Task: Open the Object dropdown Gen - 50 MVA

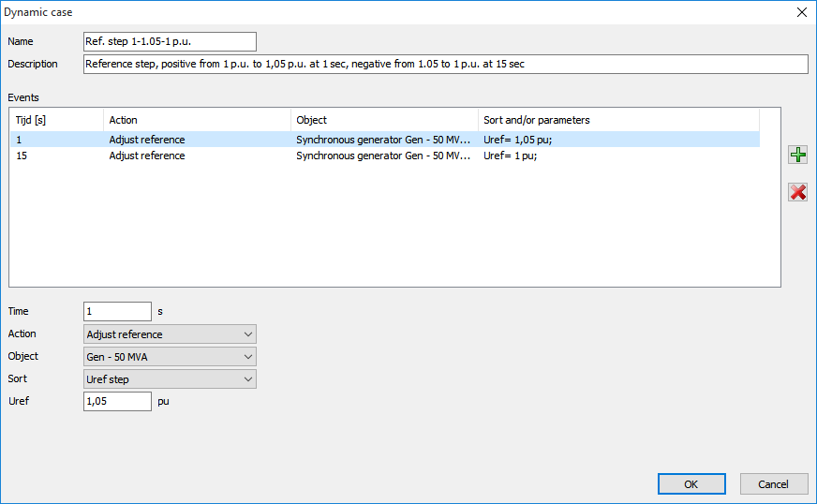Action: click(x=170, y=357)
